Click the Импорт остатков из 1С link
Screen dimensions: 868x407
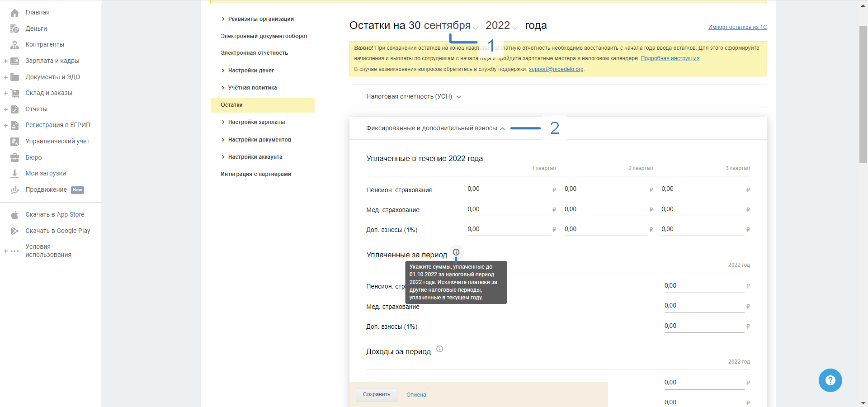737,27
